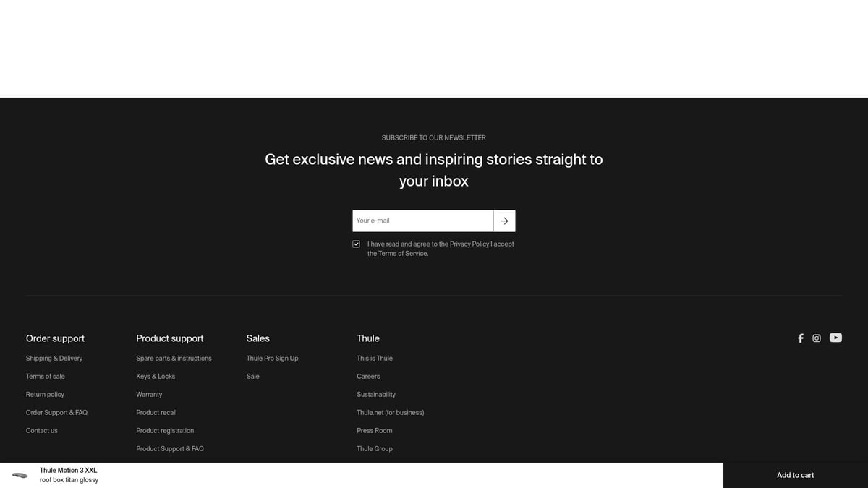Submit newsletter email with arrow button
868x488 pixels.
(x=504, y=221)
